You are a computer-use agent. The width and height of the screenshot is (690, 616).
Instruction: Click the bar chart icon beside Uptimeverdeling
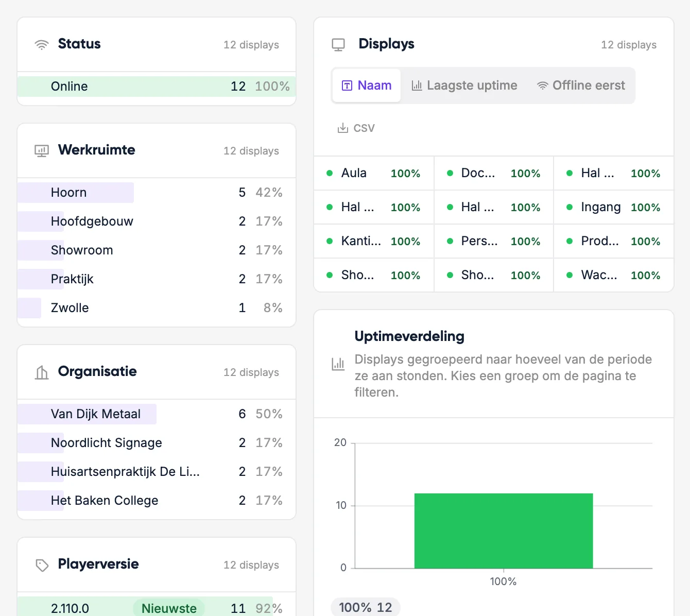pyautogui.click(x=338, y=364)
